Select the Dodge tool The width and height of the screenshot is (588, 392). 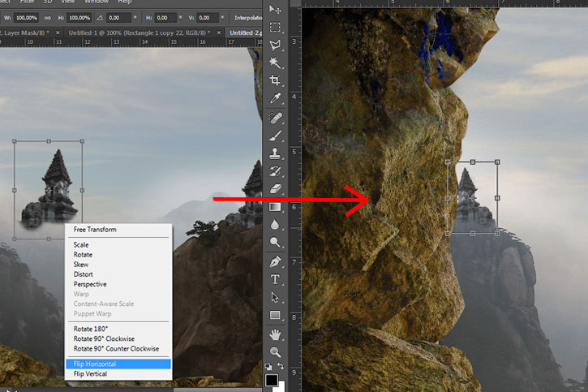[x=275, y=243]
